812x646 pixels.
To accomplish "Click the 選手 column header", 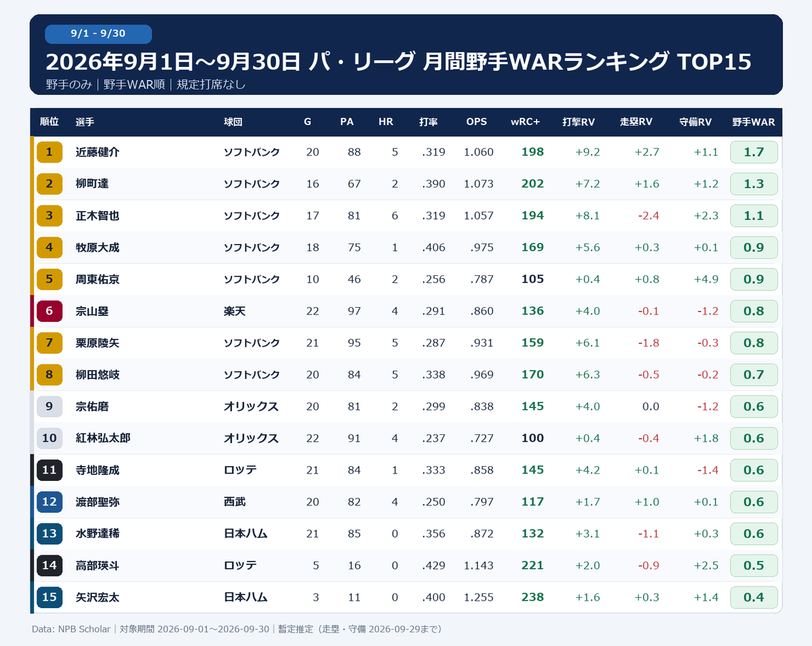I will tap(85, 122).
